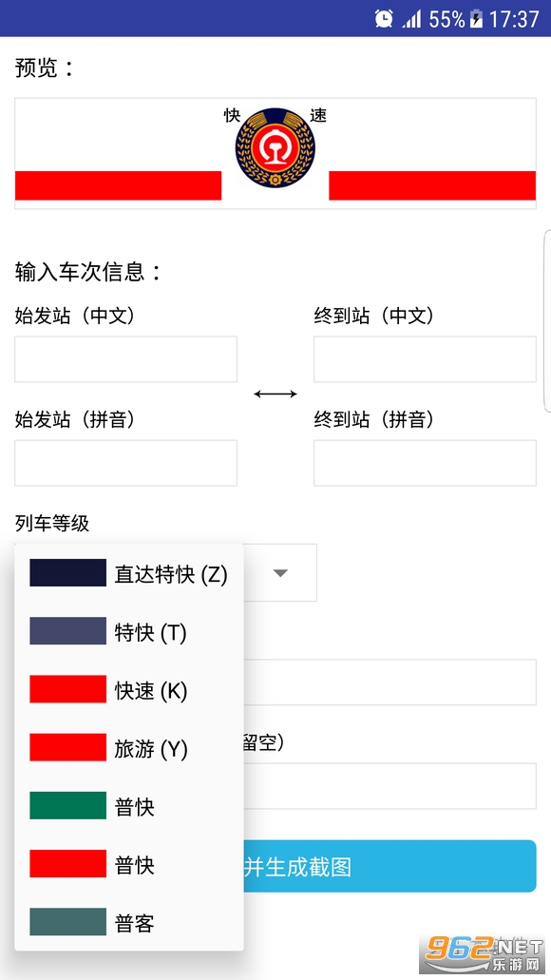Collapse the train class dropdown arrow
Image resolution: width=551 pixels, height=980 pixels.
pyautogui.click(x=280, y=572)
